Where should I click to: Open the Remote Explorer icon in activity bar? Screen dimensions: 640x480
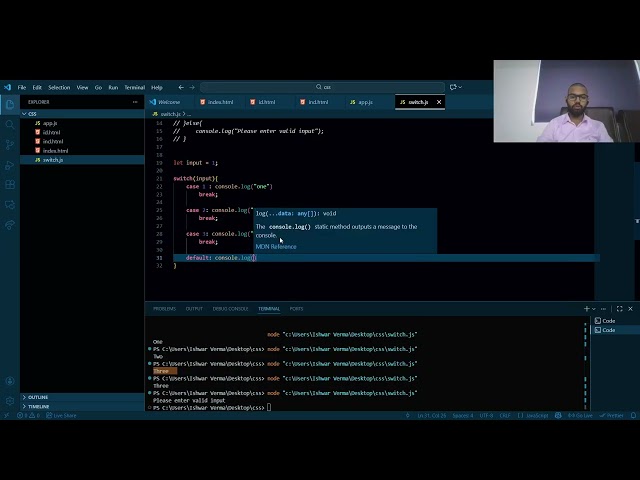(10, 204)
